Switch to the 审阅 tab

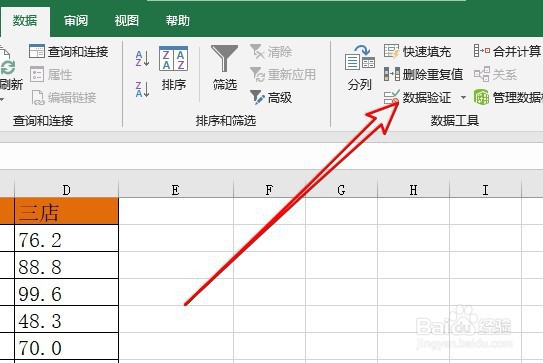click(76, 21)
